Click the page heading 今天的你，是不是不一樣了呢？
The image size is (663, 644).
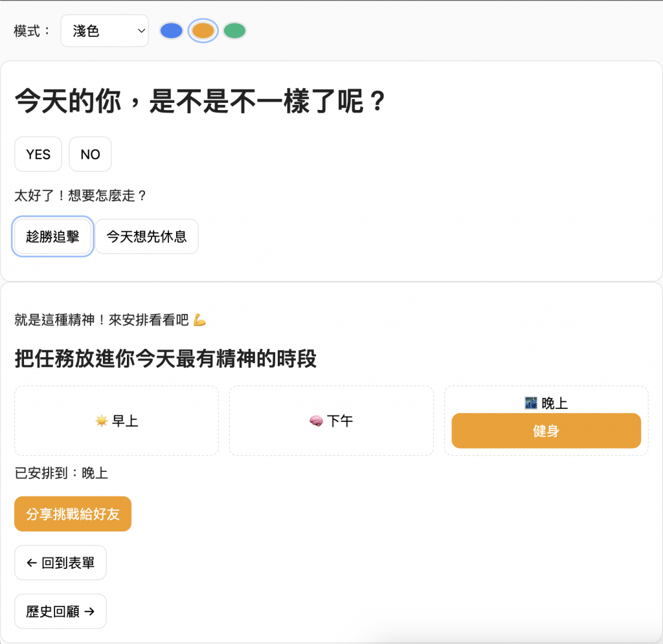point(200,102)
